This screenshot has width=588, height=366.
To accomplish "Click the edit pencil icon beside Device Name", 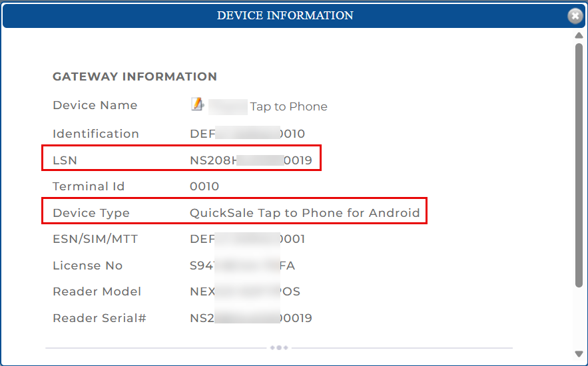I will pyautogui.click(x=197, y=104).
